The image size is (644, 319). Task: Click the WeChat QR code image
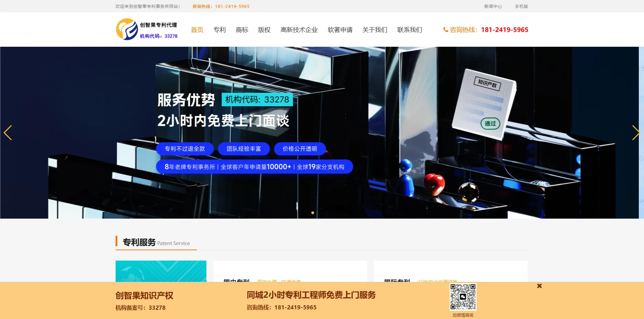(x=463, y=297)
